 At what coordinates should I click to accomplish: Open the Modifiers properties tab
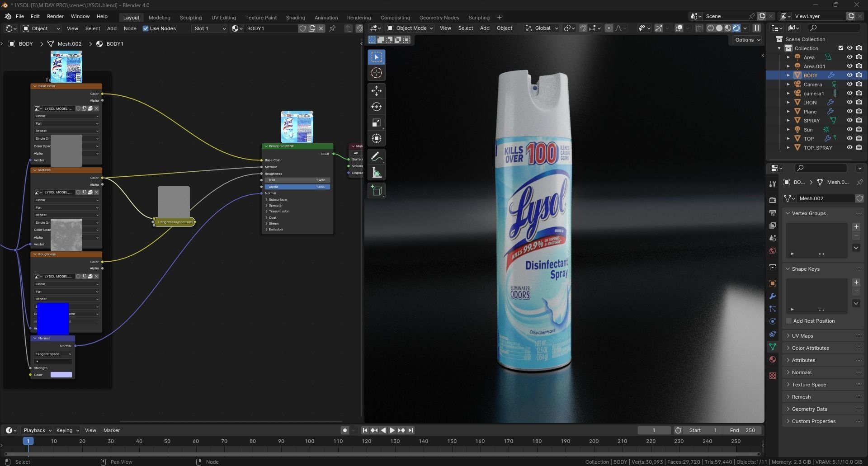tap(772, 296)
